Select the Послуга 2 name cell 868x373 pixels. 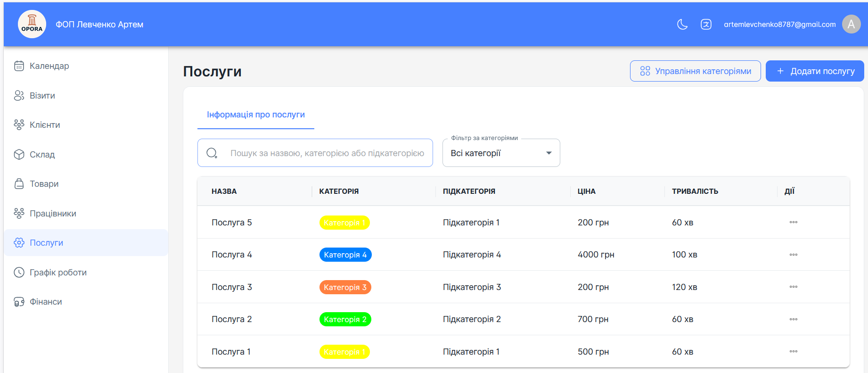pos(232,319)
